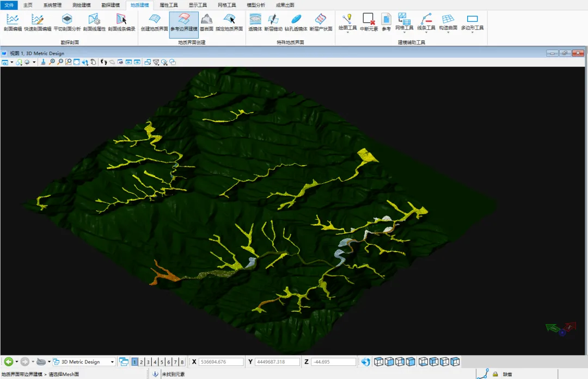588x379 pixels.
Task: Click the X coordinate input field
Action: pos(221,362)
